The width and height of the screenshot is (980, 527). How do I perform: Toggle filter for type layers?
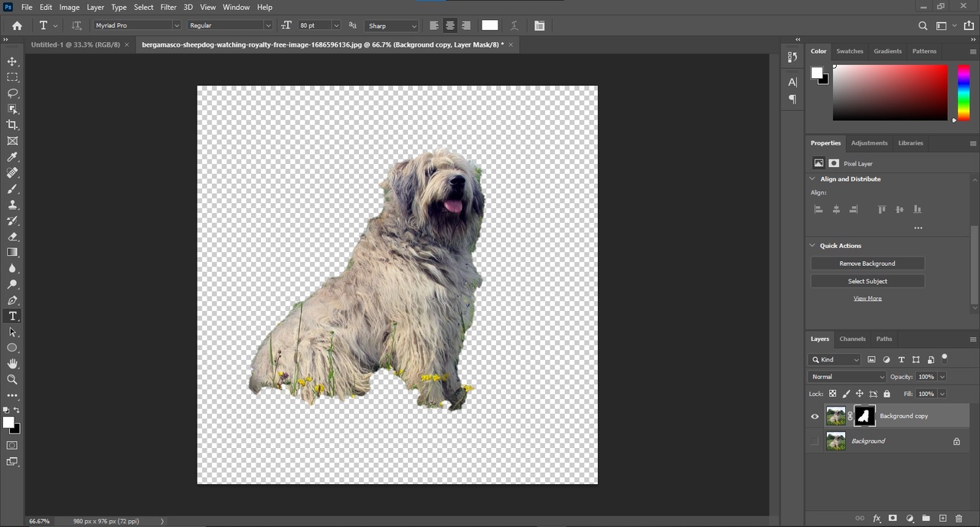coord(901,360)
